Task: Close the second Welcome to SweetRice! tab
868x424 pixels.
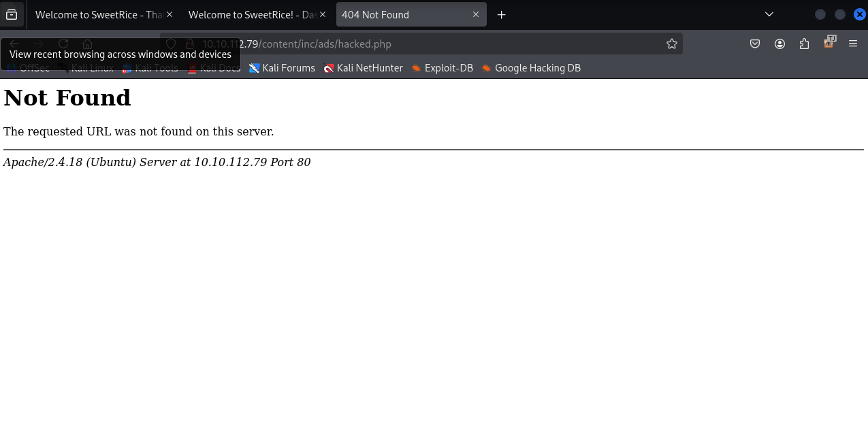Action: pyautogui.click(x=323, y=14)
